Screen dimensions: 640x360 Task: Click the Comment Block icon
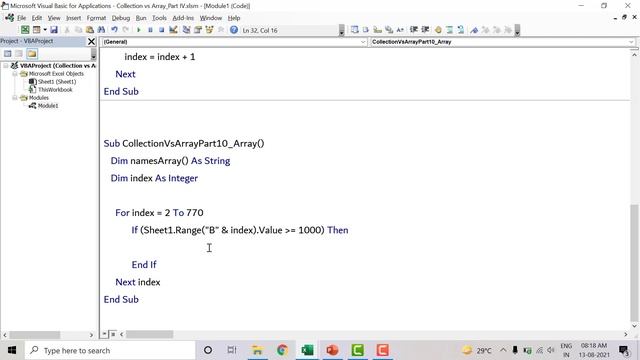(x=449, y=30)
